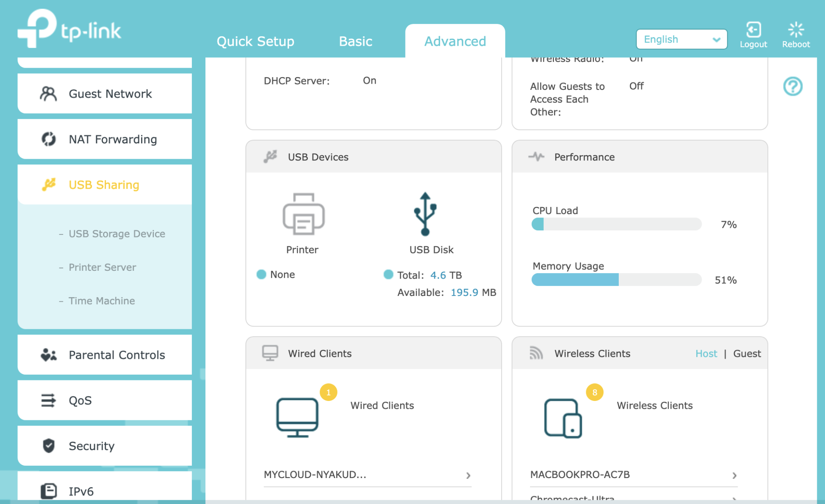This screenshot has width=825, height=504.
Task: Click the Logout icon
Action: [x=753, y=30]
